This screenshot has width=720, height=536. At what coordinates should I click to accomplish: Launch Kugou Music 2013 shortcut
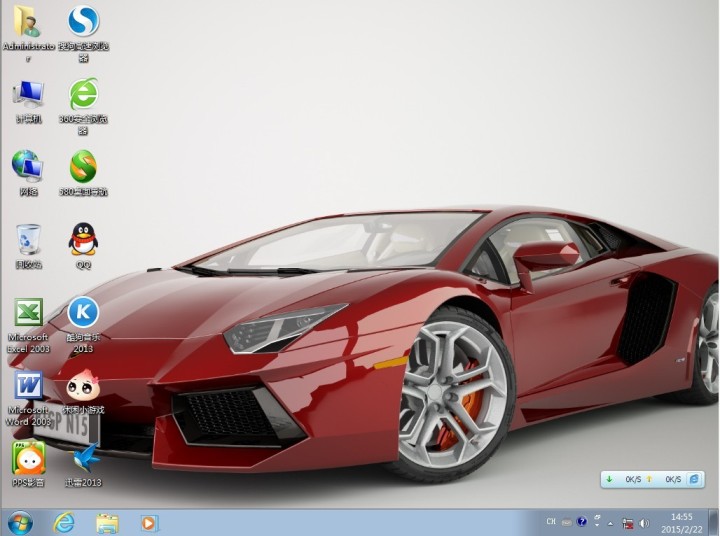(x=83, y=312)
